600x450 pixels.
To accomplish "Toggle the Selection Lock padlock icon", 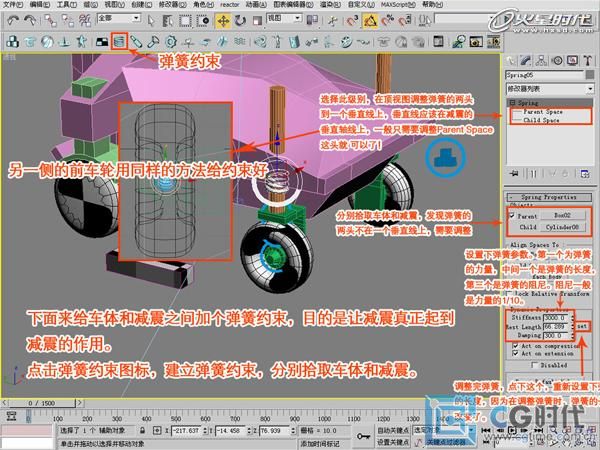I will (x=142, y=430).
